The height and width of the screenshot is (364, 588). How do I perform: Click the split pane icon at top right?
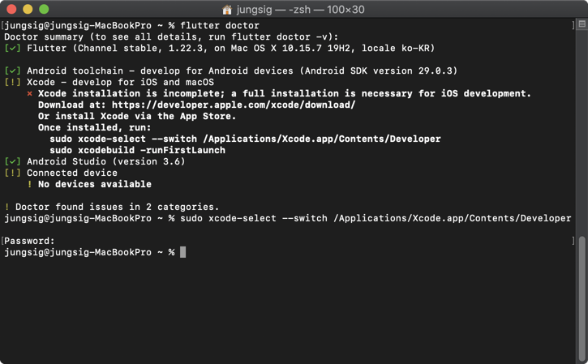(582, 24)
